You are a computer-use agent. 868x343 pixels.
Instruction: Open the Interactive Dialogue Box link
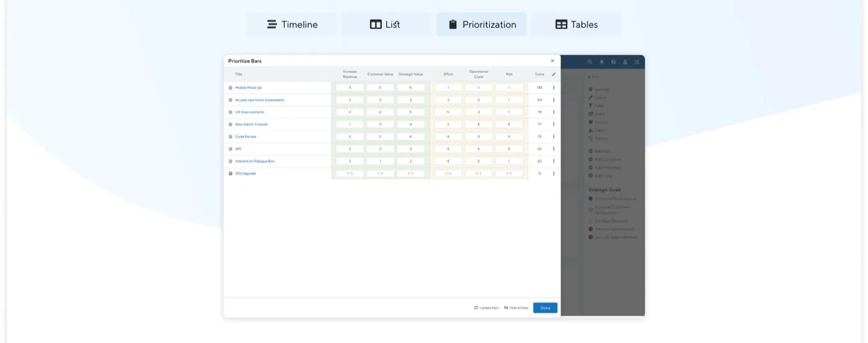[255, 161]
